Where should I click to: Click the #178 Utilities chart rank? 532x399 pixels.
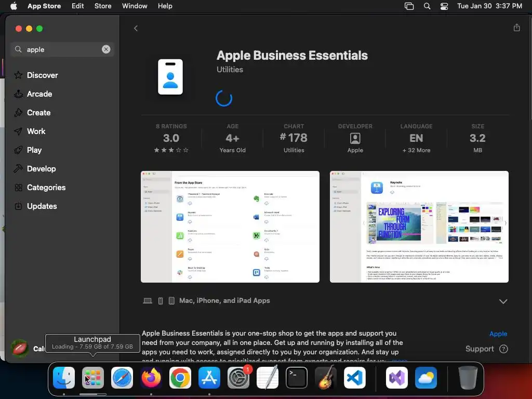pyautogui.click(x=294, y=138)
